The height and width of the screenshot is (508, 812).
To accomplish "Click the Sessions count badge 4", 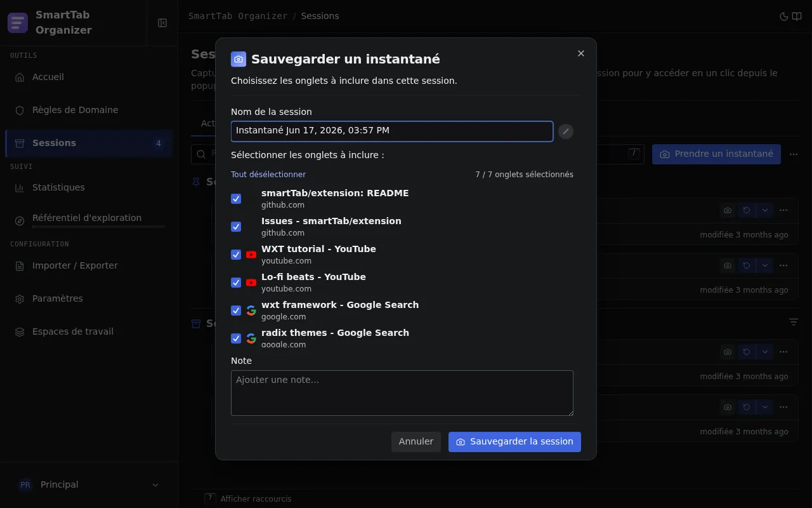I will [159, 144].
